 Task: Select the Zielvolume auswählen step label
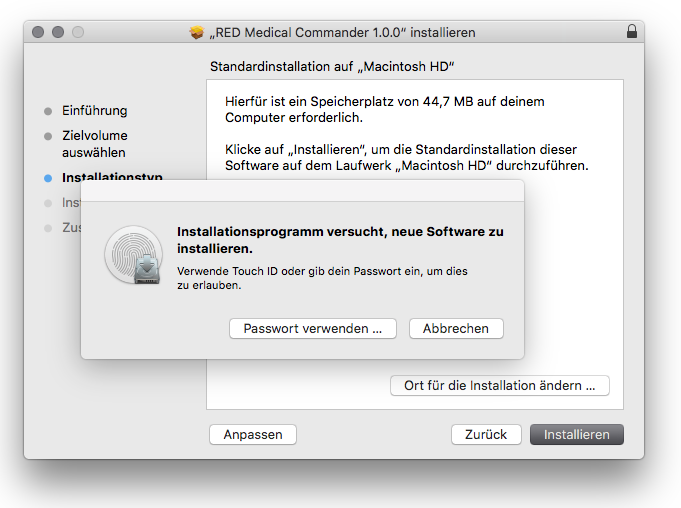[95, 144]
